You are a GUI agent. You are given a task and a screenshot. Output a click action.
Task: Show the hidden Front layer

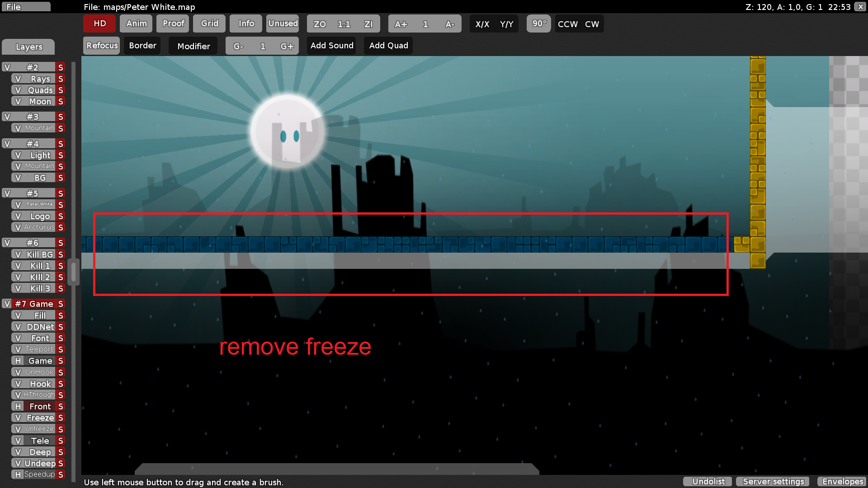click(18, 406)
